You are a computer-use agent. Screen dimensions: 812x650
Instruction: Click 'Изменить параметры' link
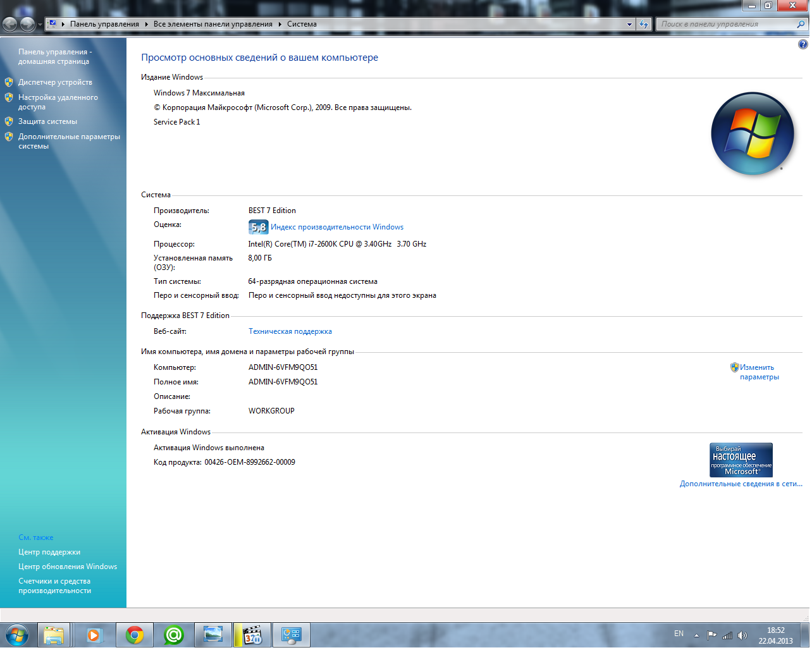(x=759, y=372)
